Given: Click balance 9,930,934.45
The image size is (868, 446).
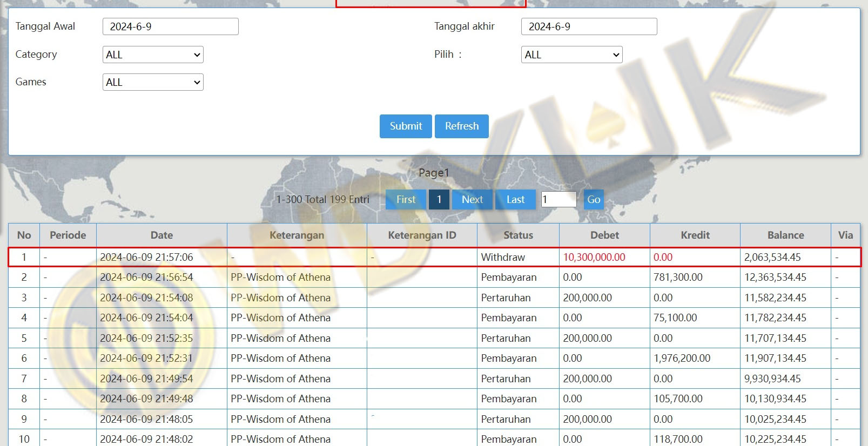Looking at the screenshot, I should pyautogui.click(x=772, y=379).
